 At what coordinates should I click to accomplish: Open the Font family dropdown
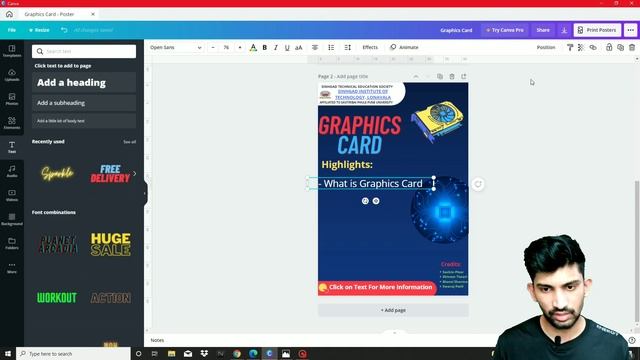[176, 47]
